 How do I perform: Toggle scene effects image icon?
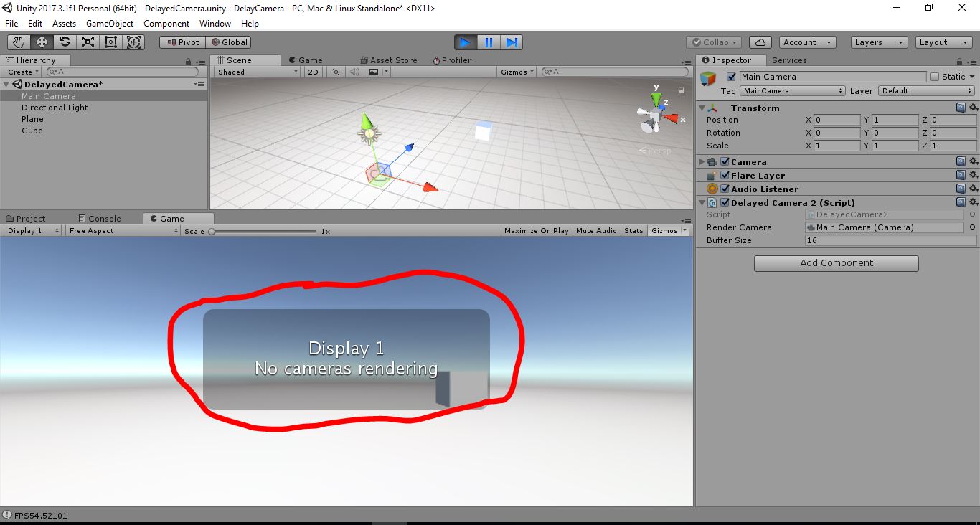[374, 72]
